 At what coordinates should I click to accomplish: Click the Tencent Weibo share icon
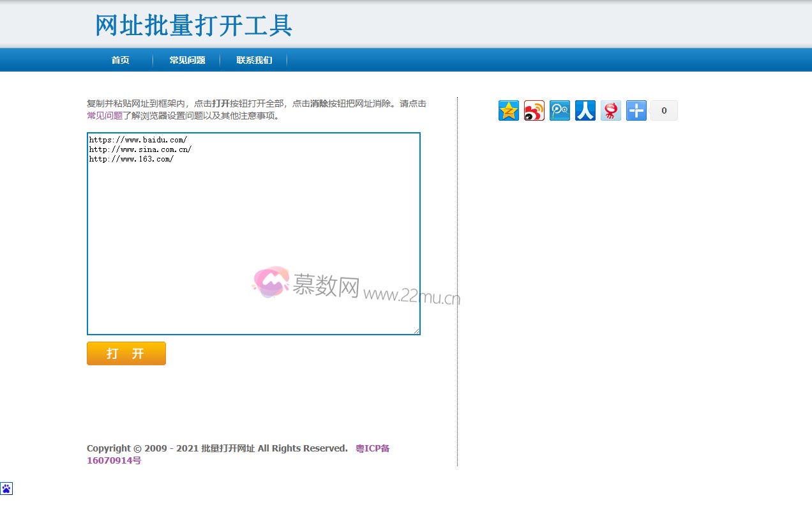coord(559,110)
